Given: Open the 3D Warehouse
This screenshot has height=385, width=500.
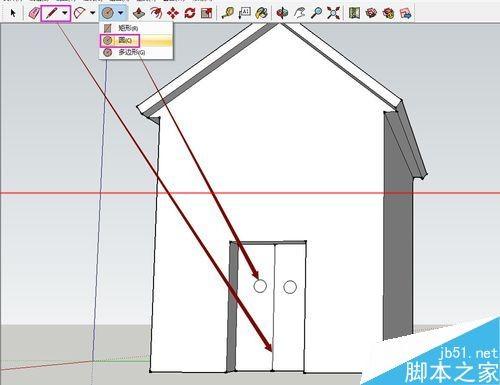Looking at the screenshot, I should [371, 13].
